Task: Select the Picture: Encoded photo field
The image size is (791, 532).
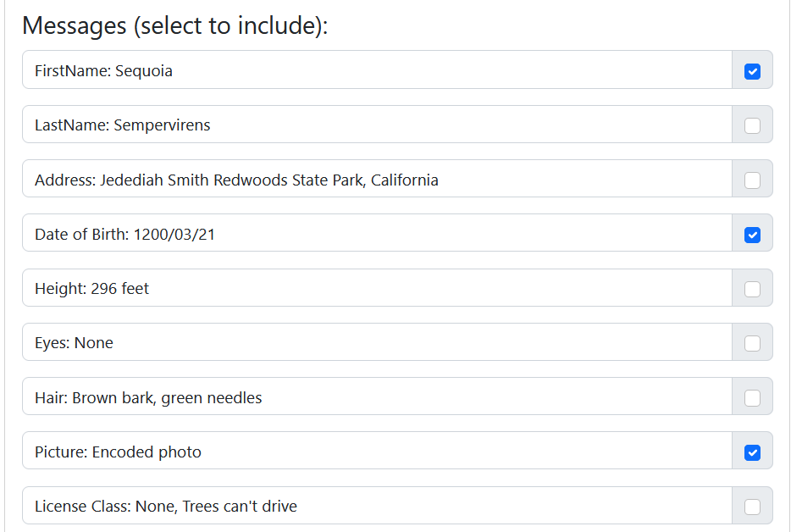Action: click(x=377, y=452)
